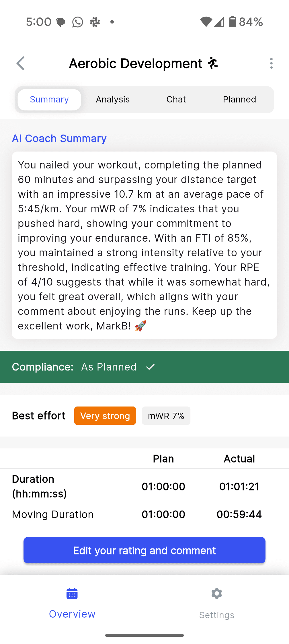Tap the chat bubble notification icon
The width and height of the screenshot is (289, 644).
(60, 22)
